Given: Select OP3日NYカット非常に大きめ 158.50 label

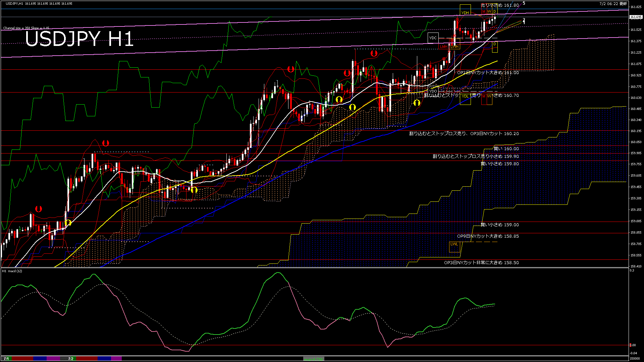Looking at the screenshot, I should (481, 263).
